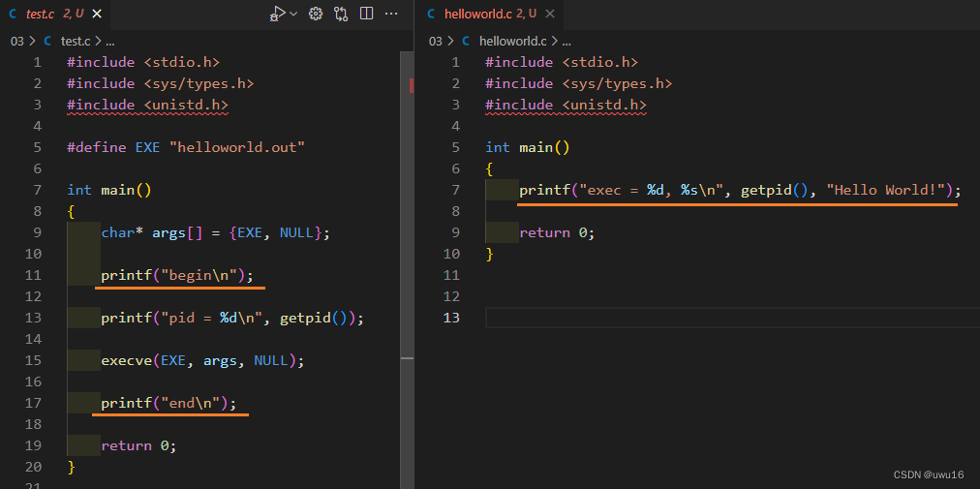Click the C icon in test.c breadcrumb
980x489 pixels.
tap(47, 42)
